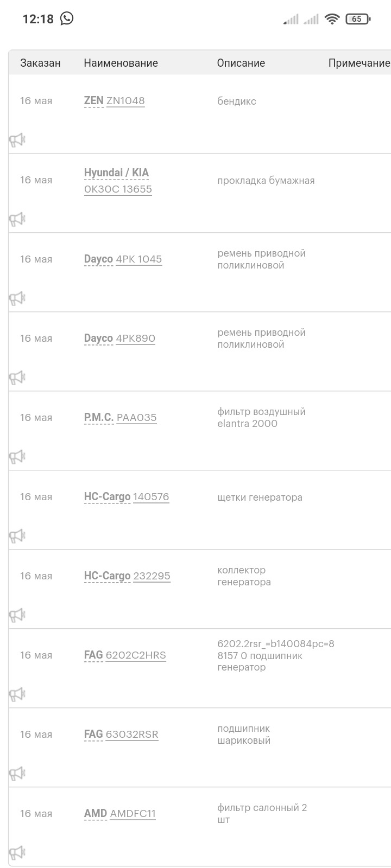Screen dimensions: 391x868
Task: Select megaphone icon in HC-Cargo 232295 row
Action: 17,616
